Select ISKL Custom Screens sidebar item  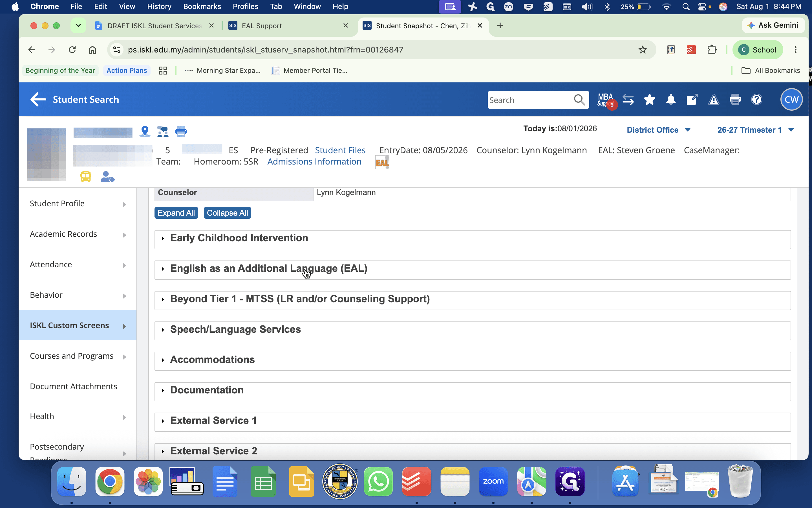click(x=78, y=325)
